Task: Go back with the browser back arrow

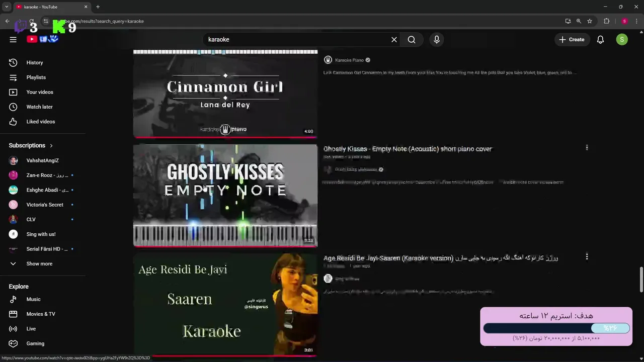Action: pos(7,21)
